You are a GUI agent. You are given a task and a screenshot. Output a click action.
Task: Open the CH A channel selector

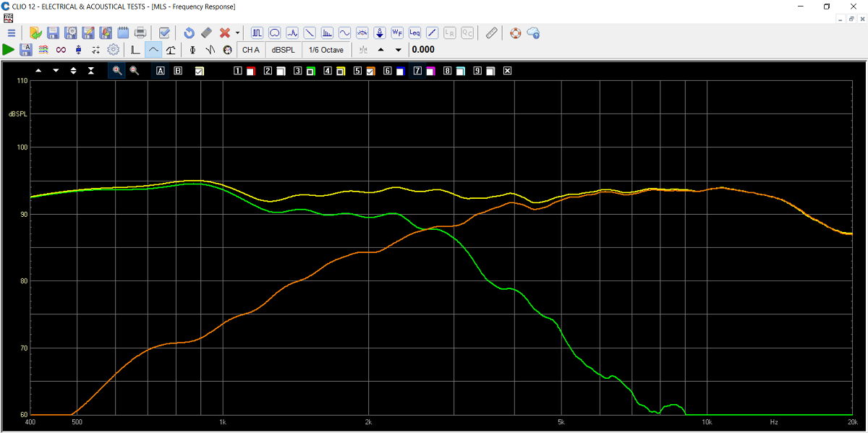251,50
